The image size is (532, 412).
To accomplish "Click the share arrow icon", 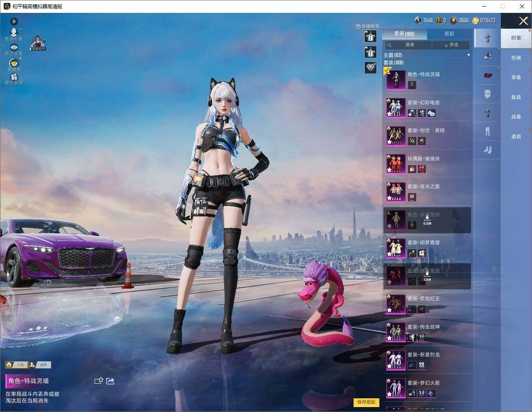I will point(110,381).
